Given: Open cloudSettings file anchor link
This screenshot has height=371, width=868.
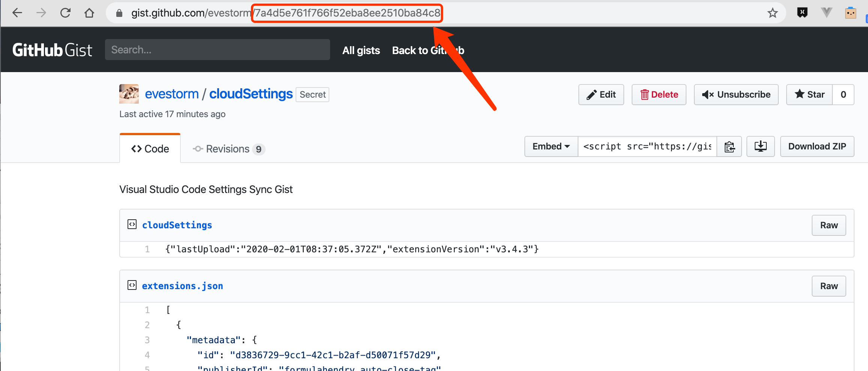Looking at the screenshot, I should point(177,225).
